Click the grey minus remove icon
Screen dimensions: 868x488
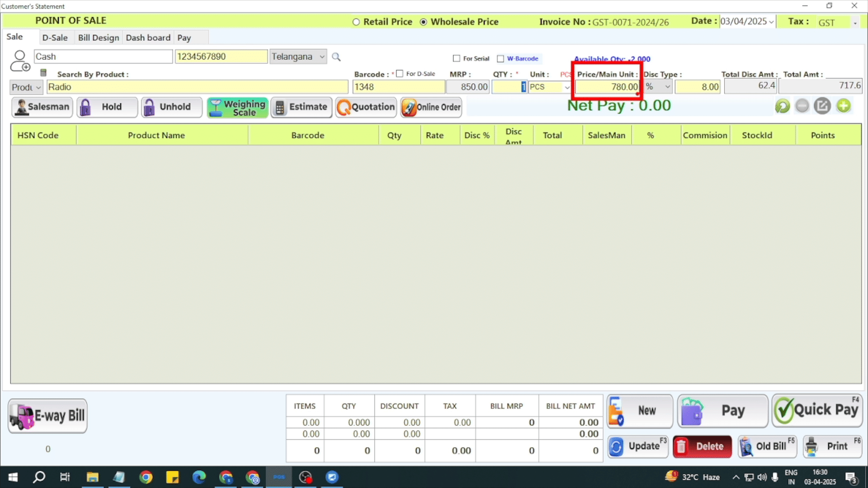pyautogui.click(x=802, y=106)
